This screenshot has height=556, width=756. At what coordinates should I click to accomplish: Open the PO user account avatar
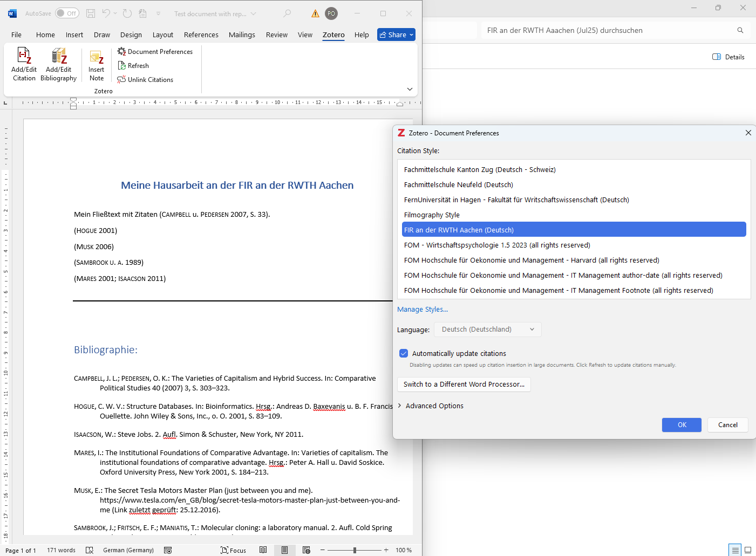331,13
